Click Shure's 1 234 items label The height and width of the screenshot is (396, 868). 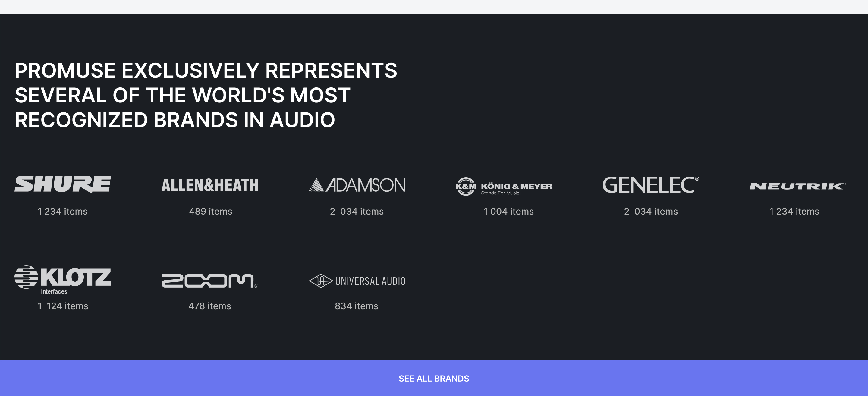click(x=63, y=211)
